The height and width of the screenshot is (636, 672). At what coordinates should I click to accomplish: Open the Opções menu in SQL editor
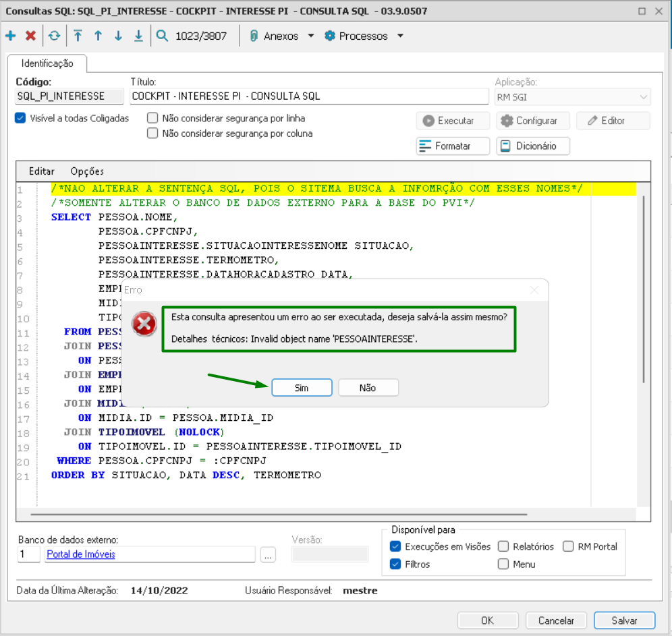[87, 171]
